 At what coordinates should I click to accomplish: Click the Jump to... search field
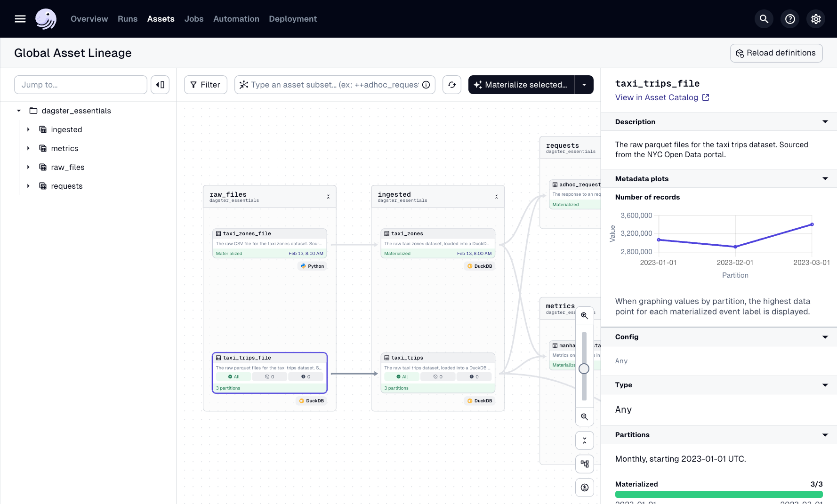pyautogui.click(x=80, y=85)
